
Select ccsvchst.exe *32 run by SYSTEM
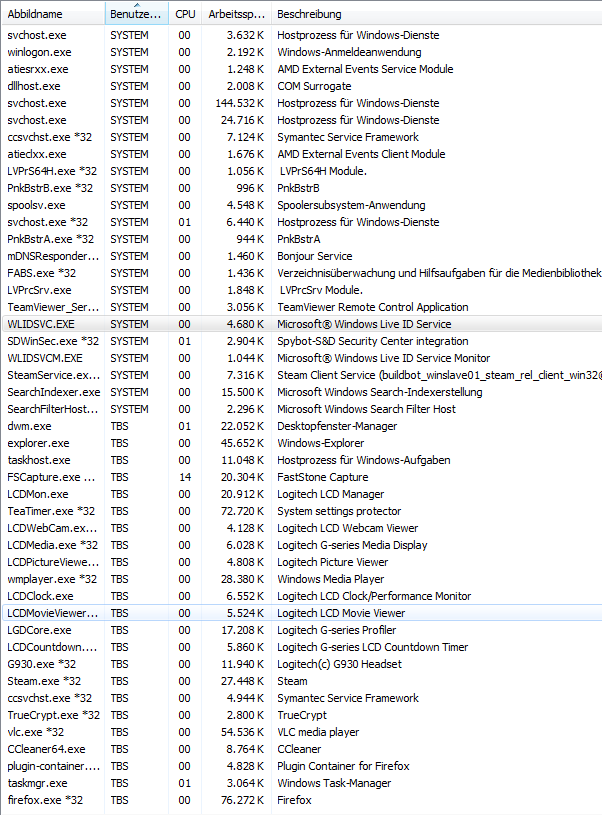pyautogui.click(x=302, y=137)
